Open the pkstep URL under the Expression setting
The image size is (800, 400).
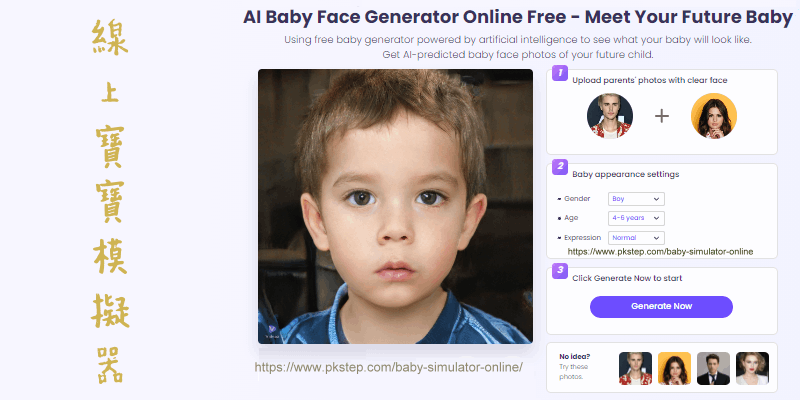click(x=660, y=252)
